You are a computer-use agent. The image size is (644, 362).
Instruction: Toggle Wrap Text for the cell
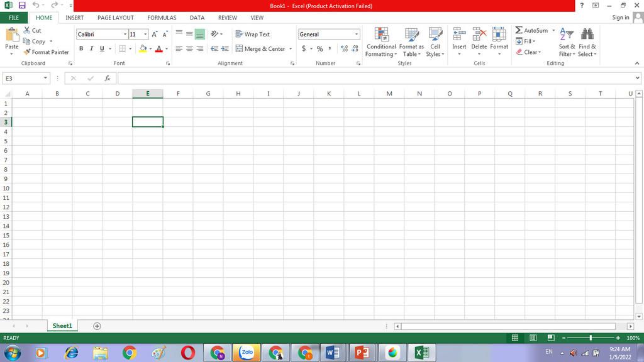coord(253,35)
